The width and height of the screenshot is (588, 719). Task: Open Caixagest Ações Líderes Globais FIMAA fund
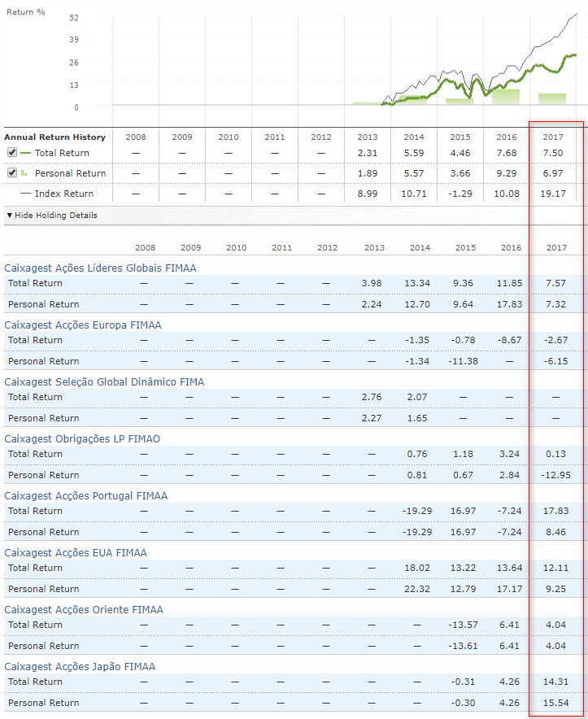(100, 268)
